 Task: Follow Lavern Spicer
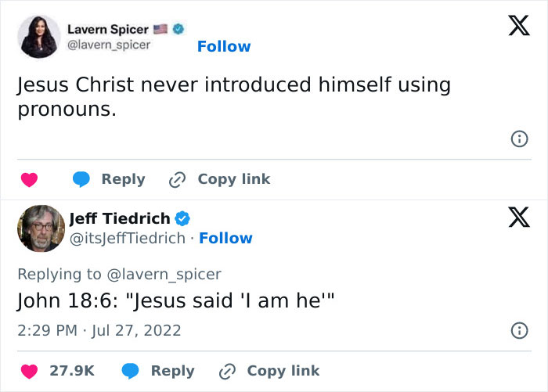[224, 46]
